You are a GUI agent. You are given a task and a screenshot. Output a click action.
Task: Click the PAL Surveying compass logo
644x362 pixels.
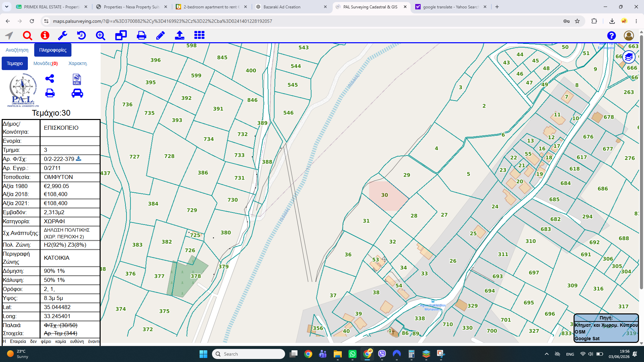(x=23, y=90)
